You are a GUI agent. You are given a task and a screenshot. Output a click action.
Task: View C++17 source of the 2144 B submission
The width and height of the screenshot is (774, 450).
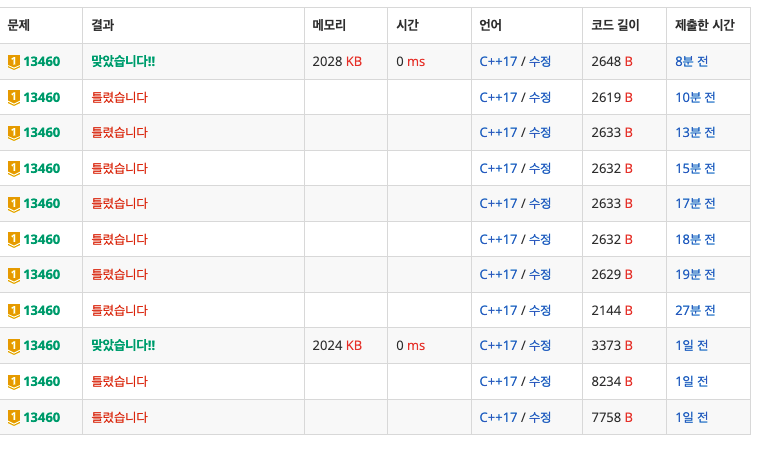click(498, 311)
